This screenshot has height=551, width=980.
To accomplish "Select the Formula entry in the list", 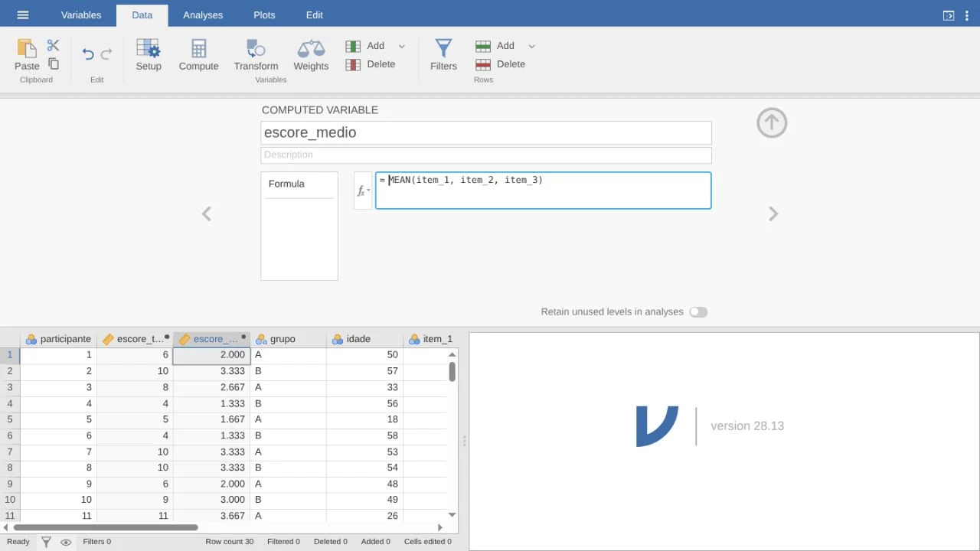I will tap(299, 184).
